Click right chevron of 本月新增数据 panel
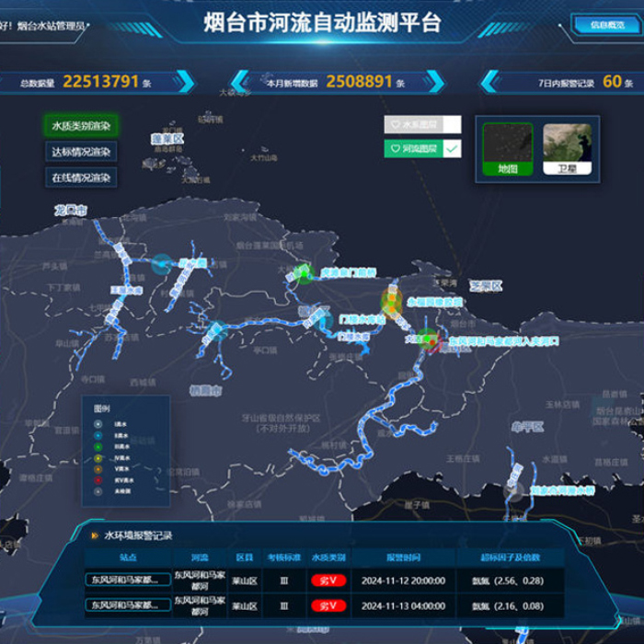Screen dimensions: 644x644 435,82
